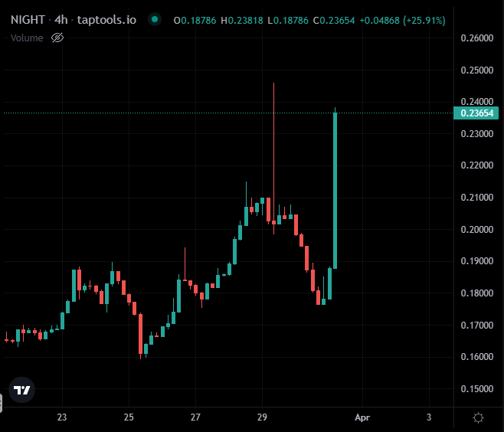Click the NIGHT symbol name
504x432 pixels.
click(x=28, y=20)
